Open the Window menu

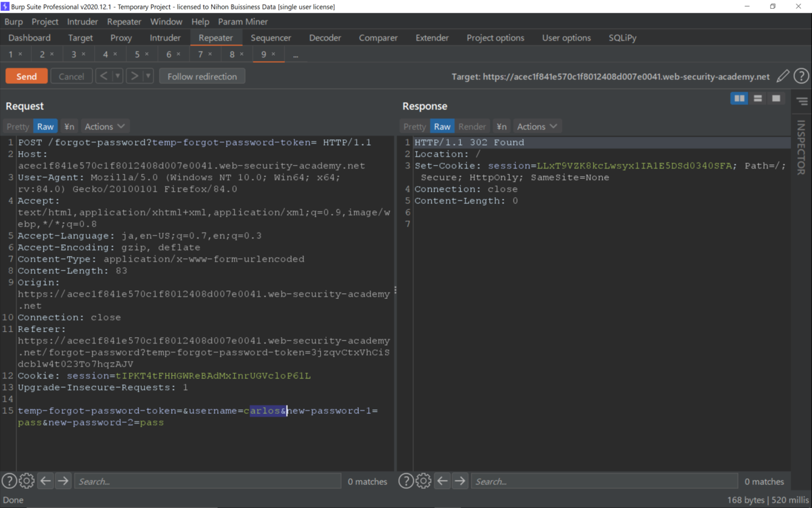[x=166, y=22]
